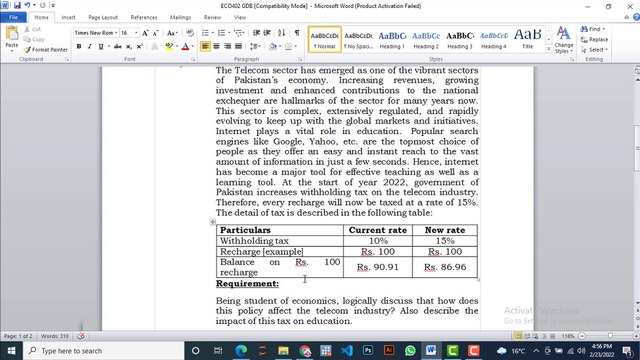Undo the last action
640x360 pixels.
27,5
